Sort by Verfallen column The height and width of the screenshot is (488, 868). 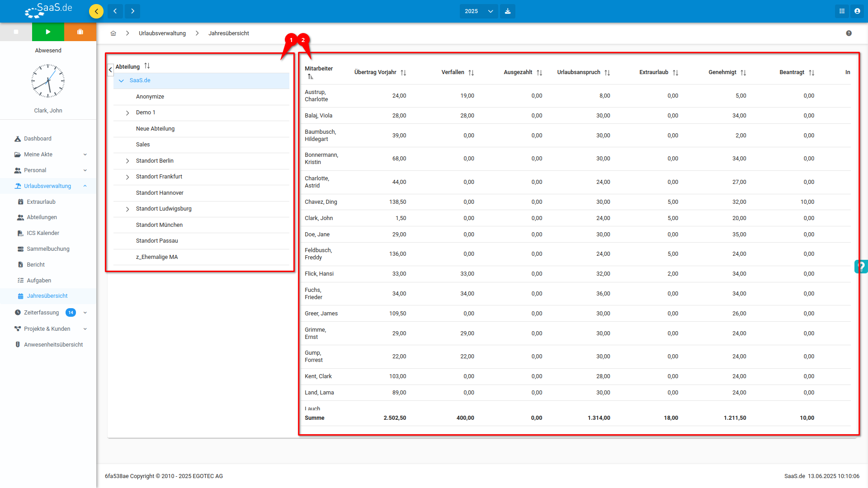471,73
